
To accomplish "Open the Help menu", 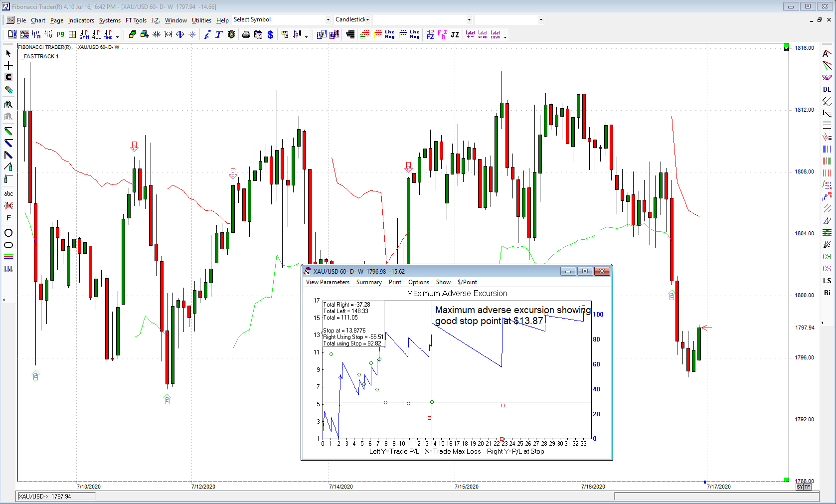I will (x=222, y=20).
